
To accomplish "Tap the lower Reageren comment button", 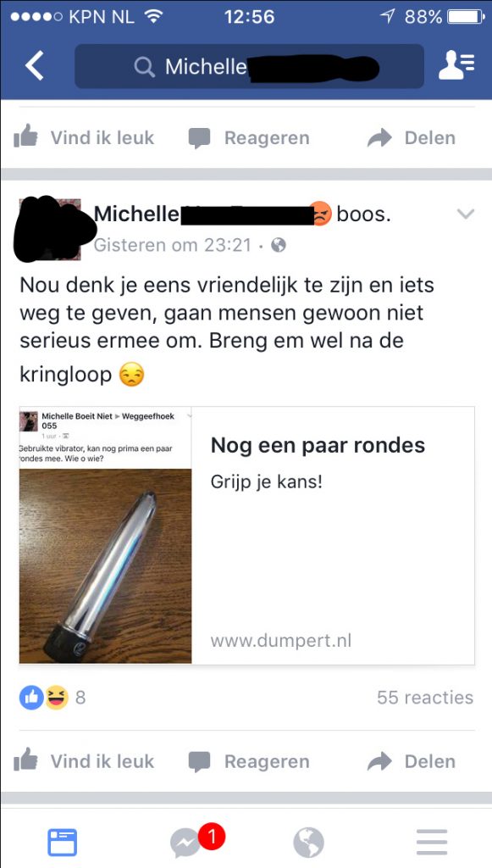I will point(249,762).
